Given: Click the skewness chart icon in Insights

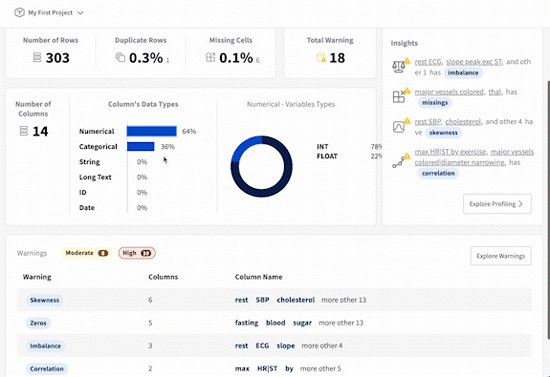Looking at the screenshot, I should point(399,126).
